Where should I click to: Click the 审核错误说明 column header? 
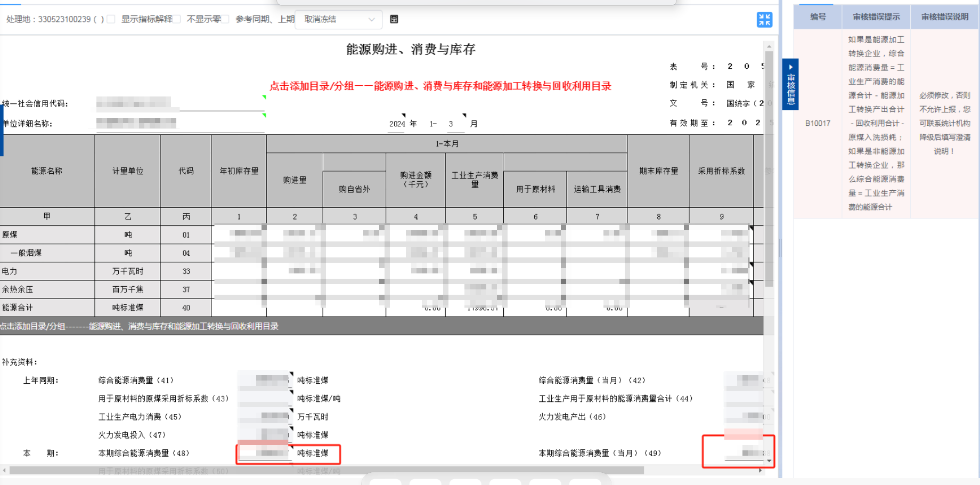click(x=944, y=17)
